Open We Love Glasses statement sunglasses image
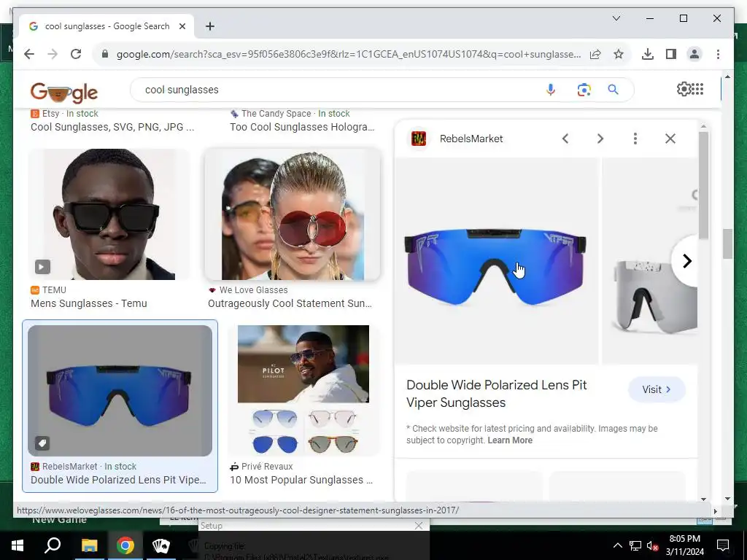Viewport: 747px width, 560px height. pyautogui.click(x=293, y=214)
